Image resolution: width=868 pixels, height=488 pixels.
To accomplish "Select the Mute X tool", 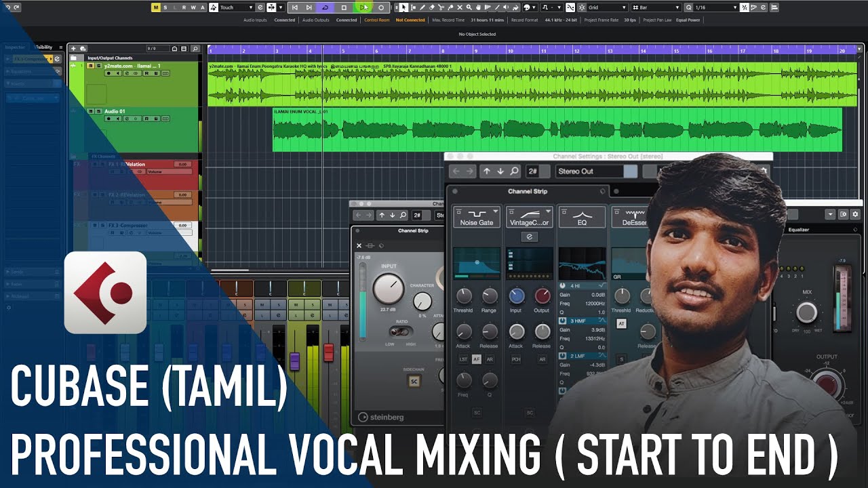I will [x=460, y=7].
